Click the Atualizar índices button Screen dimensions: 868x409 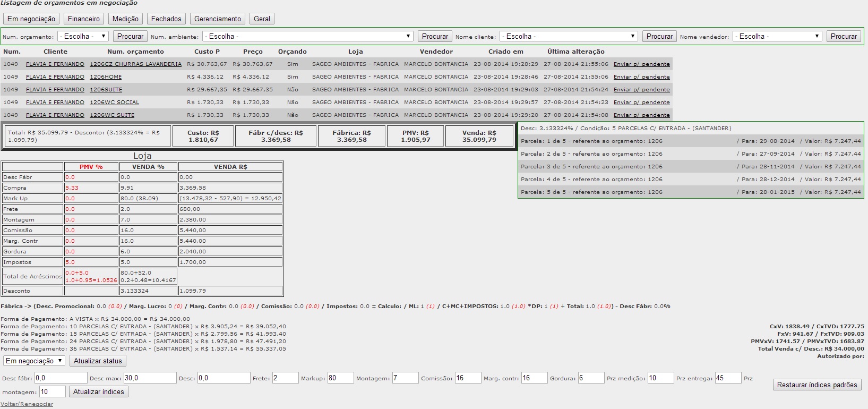tap(99, 391)
